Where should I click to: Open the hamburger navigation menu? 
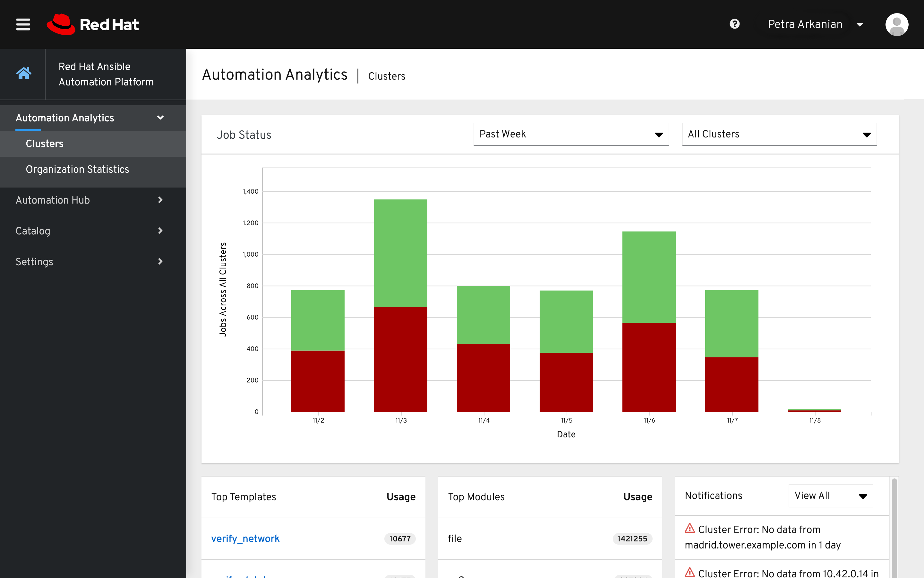[23, 24]
